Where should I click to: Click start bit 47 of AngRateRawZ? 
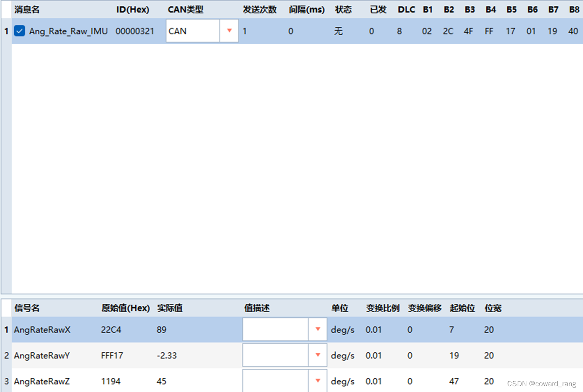(x=454, y=381)
